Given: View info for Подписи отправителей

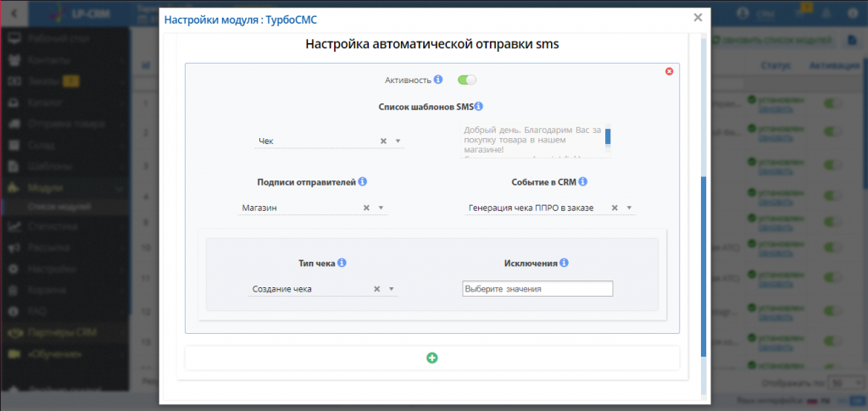Looking at the screenshot, I should pyautogui.click(x=362, y=181).
